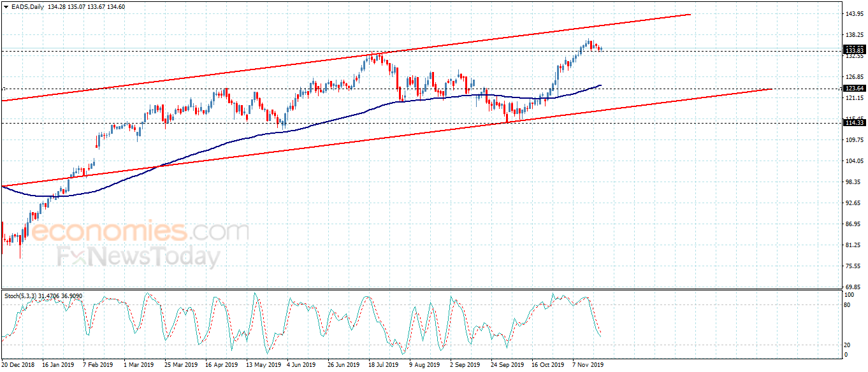This screenshot has width=868, height=372.
Task: Click the 16 Apr 2019 date label
Action: 221,366
